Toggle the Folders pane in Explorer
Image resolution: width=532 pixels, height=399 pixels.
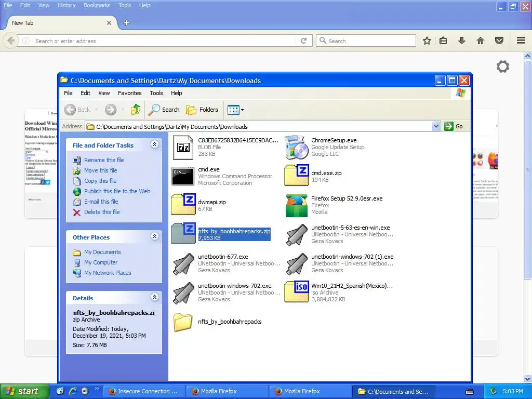tap(202, 110)
